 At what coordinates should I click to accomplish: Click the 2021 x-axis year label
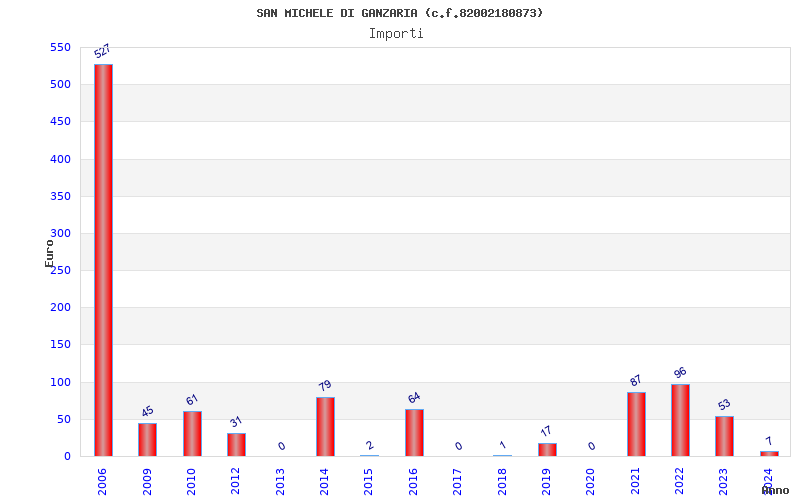pos(635,482)
